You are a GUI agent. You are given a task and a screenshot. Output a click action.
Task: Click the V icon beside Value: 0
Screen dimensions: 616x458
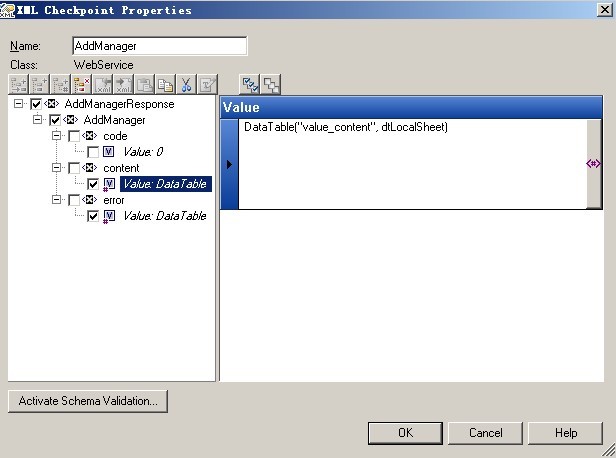pos(108,152)
